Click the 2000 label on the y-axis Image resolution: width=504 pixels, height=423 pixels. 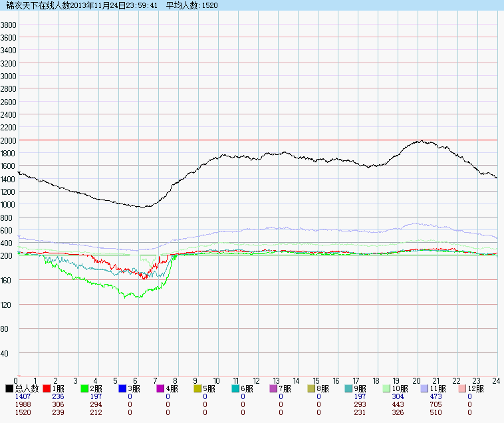point(9,140)
